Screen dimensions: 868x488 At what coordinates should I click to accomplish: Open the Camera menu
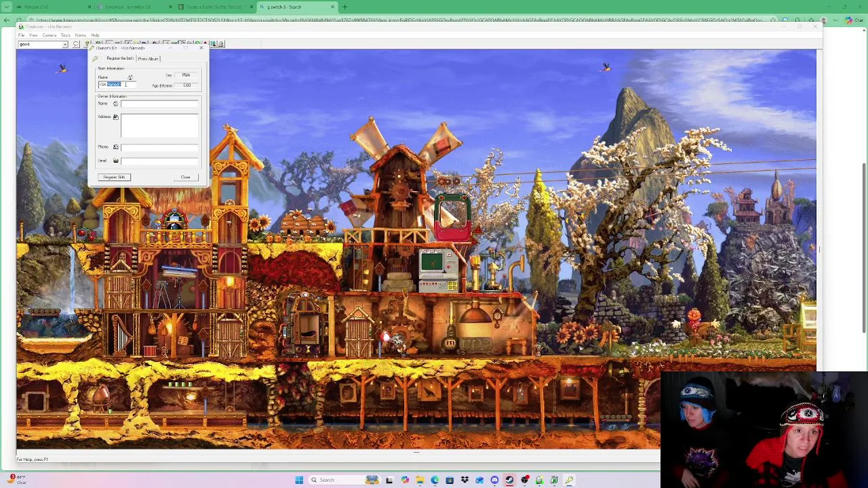(50, 35)
